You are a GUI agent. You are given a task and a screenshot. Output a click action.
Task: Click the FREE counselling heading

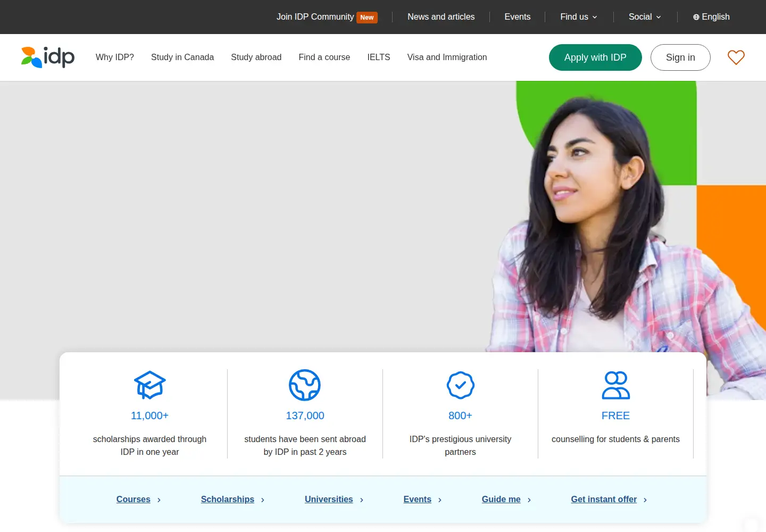(615, 416)
